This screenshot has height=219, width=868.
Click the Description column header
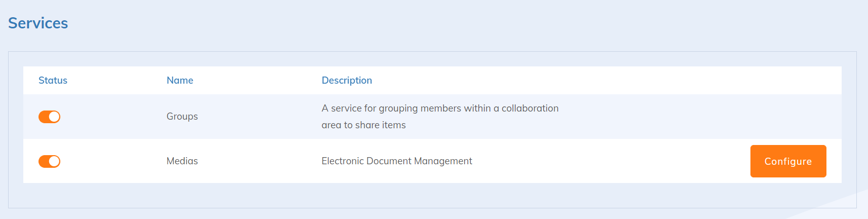tap(347, 80)
